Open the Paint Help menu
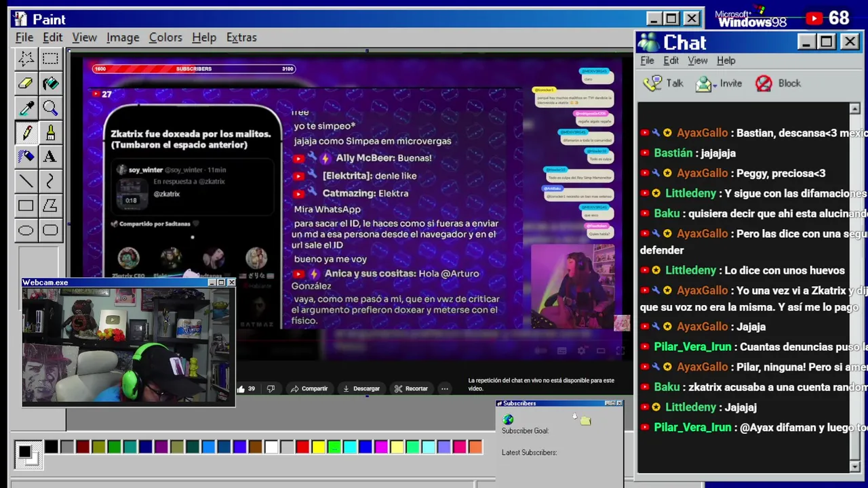Viewport: 868px width, 488px height. click(x=203, y=37)
